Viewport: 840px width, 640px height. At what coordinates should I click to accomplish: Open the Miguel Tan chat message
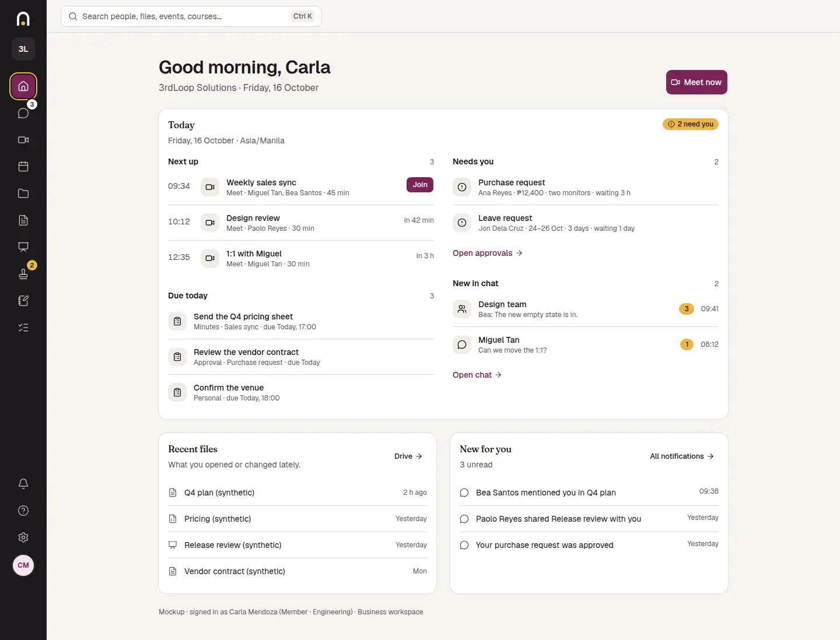tap(586, 344)
